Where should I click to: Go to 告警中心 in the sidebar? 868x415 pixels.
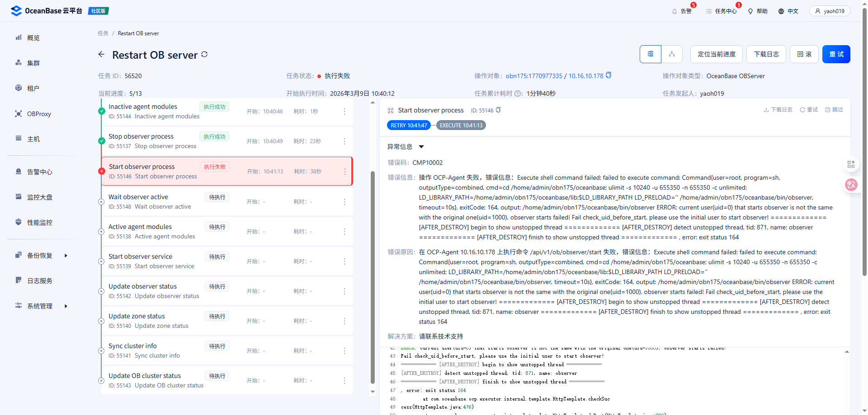[39, 172]
